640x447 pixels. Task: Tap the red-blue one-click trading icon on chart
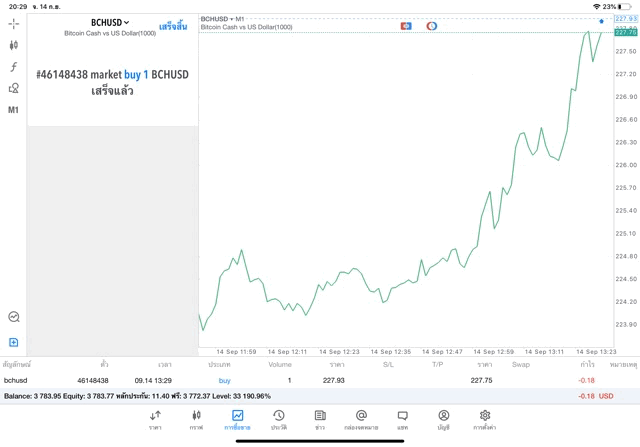point(406,26)
